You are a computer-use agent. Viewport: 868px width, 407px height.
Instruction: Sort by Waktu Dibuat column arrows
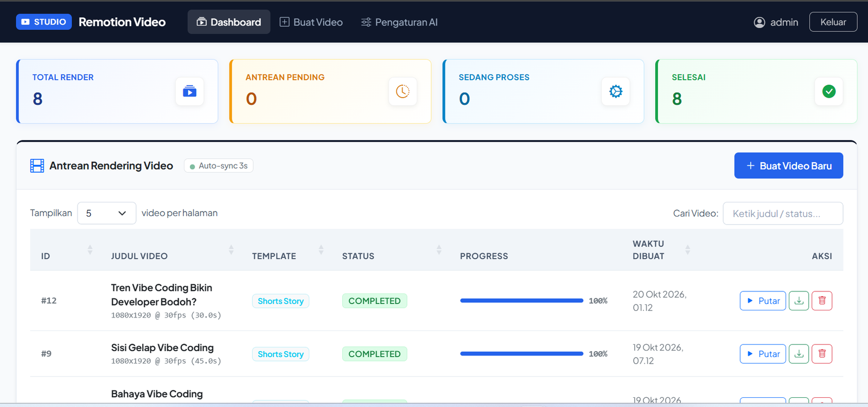coord(687,250)
